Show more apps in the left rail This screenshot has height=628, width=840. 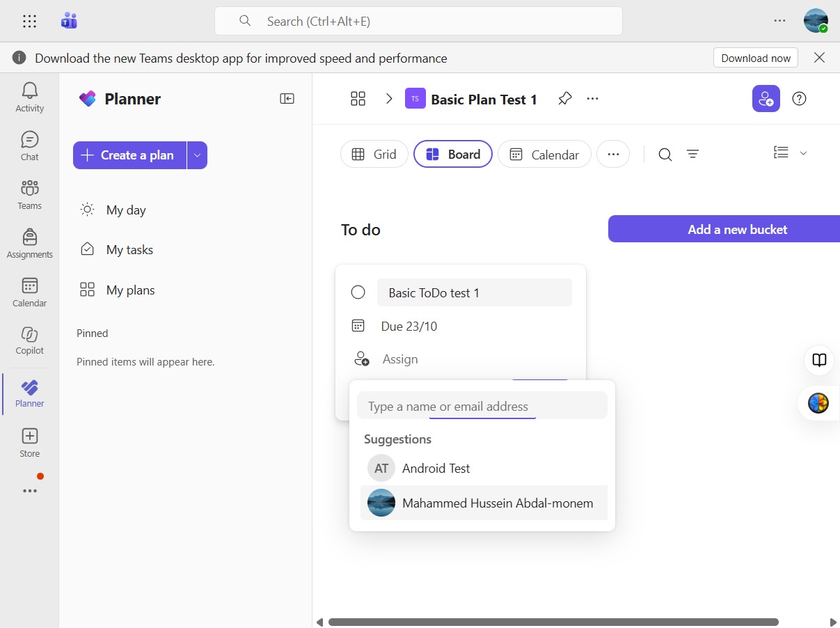tap(29, 491)
